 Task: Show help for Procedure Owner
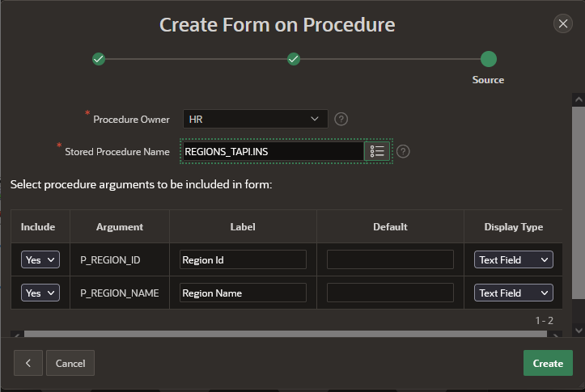(x=341, y=120)
